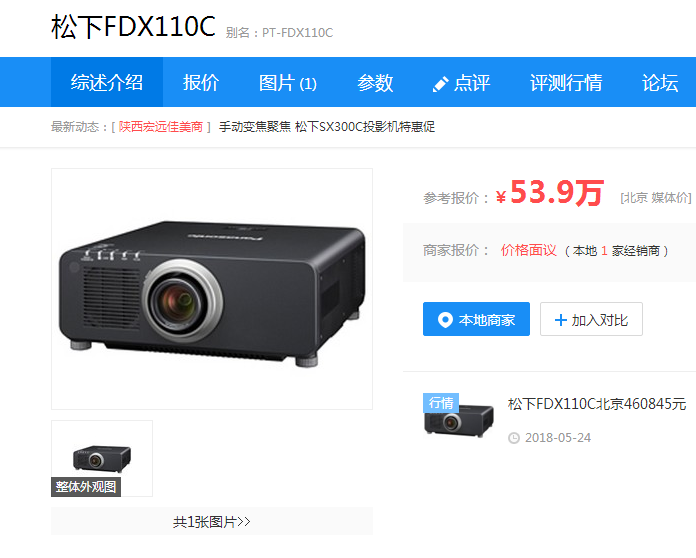Click the location pin icon in 本地商家
The width and height of the screenshot is (696, 558).
445,320
